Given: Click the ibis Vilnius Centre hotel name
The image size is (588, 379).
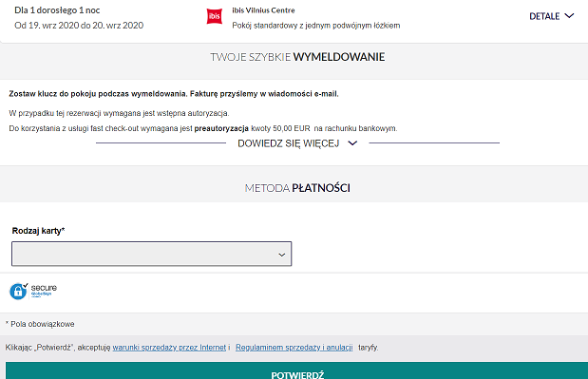Looking at the screenshot, I should point(263,10).
